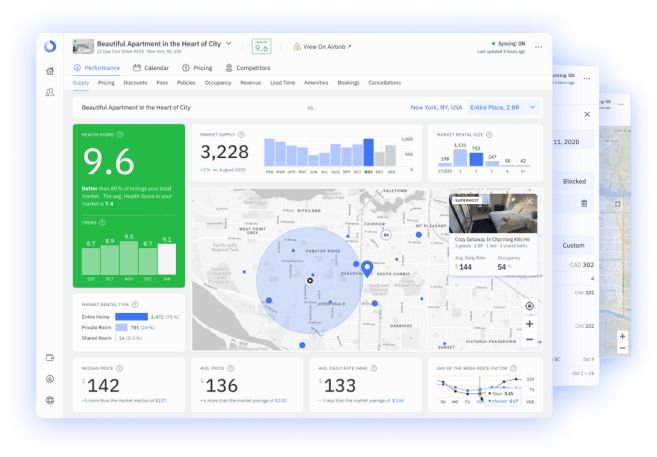
Task: Zoom out on the rear window map
Action: click(623, 348)
